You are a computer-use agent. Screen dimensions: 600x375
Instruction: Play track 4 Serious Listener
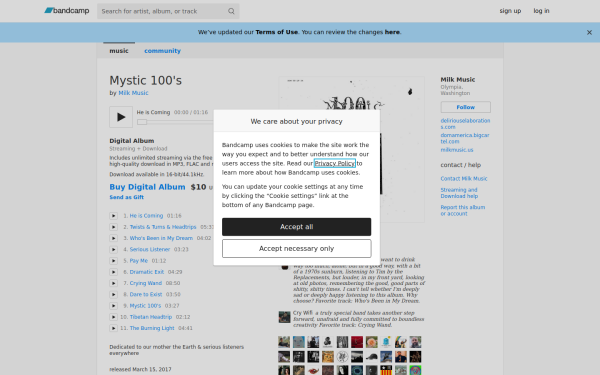coord(113,249)
